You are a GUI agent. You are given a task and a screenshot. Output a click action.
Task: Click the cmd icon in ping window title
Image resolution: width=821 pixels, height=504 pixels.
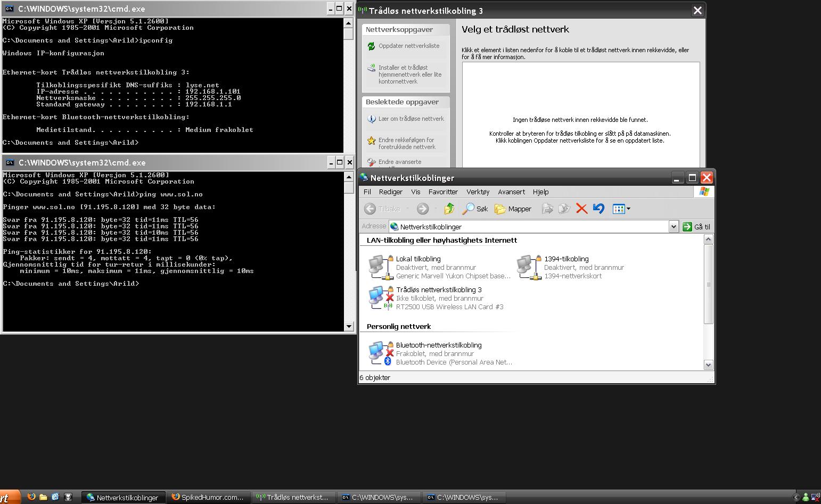click(x=9, y=162)
